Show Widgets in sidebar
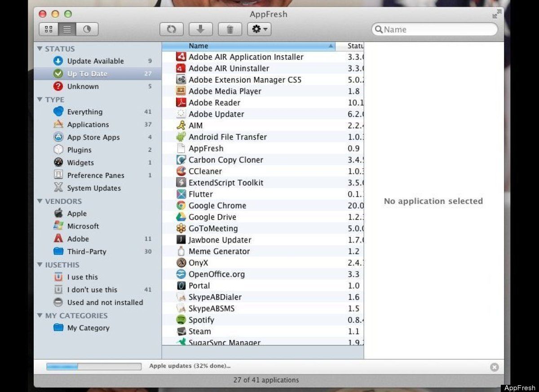 tap(97, 163)
